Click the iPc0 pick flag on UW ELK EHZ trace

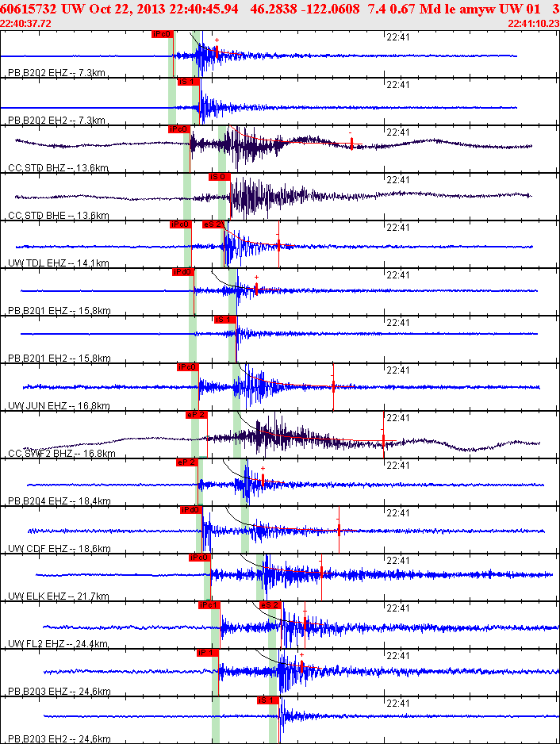(200, 558)
